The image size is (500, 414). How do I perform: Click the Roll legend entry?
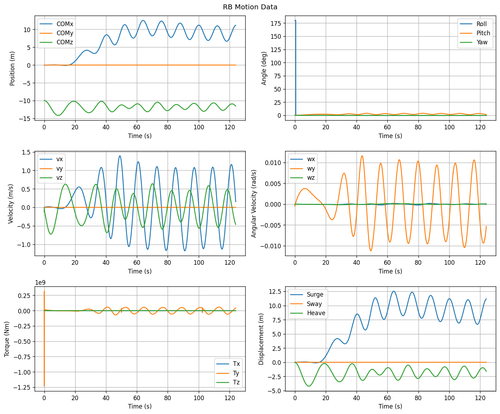tap(473, 24)
